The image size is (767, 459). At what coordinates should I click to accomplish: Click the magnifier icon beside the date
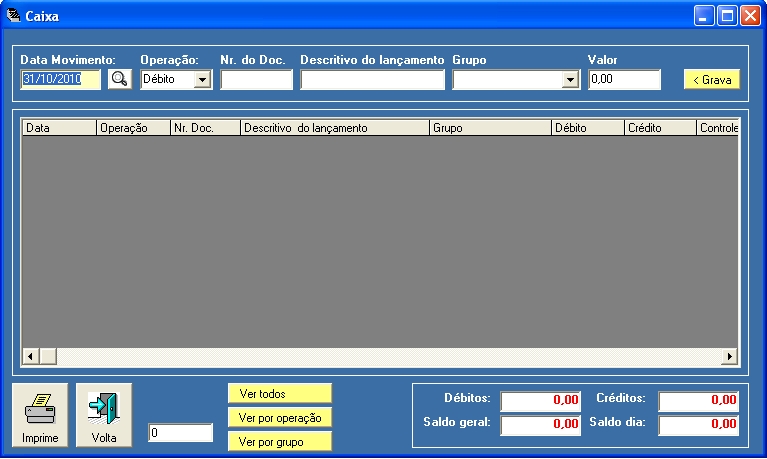[x=120, y=79]
